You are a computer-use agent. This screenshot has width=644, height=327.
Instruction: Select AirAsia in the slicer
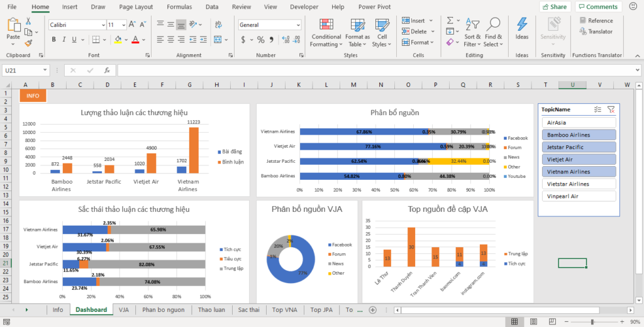tap(579, 123)
